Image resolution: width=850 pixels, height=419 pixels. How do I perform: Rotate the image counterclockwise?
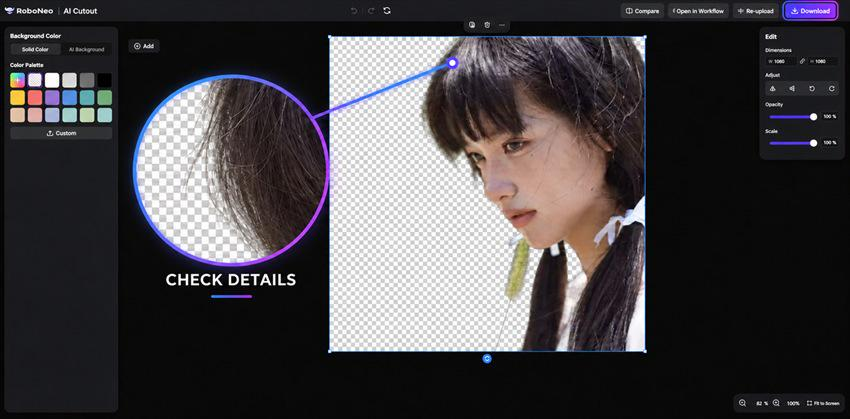[x=812, y=88]
